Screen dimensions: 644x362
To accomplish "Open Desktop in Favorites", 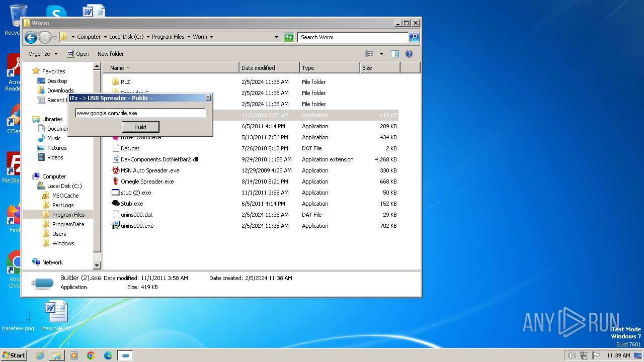I will click(57, 81).
